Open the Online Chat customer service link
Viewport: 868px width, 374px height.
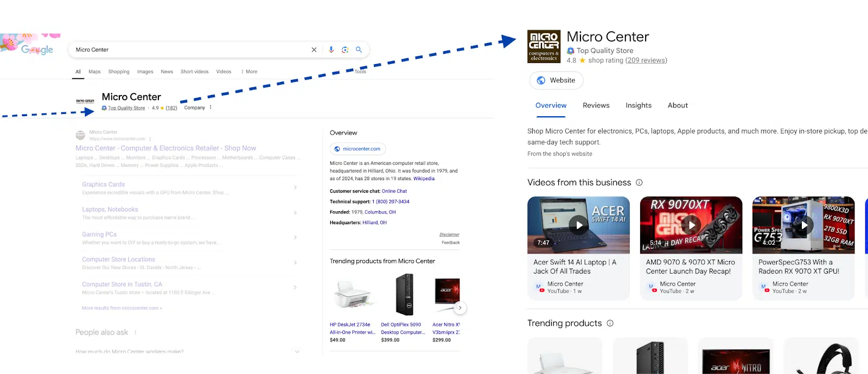[394, 191]
